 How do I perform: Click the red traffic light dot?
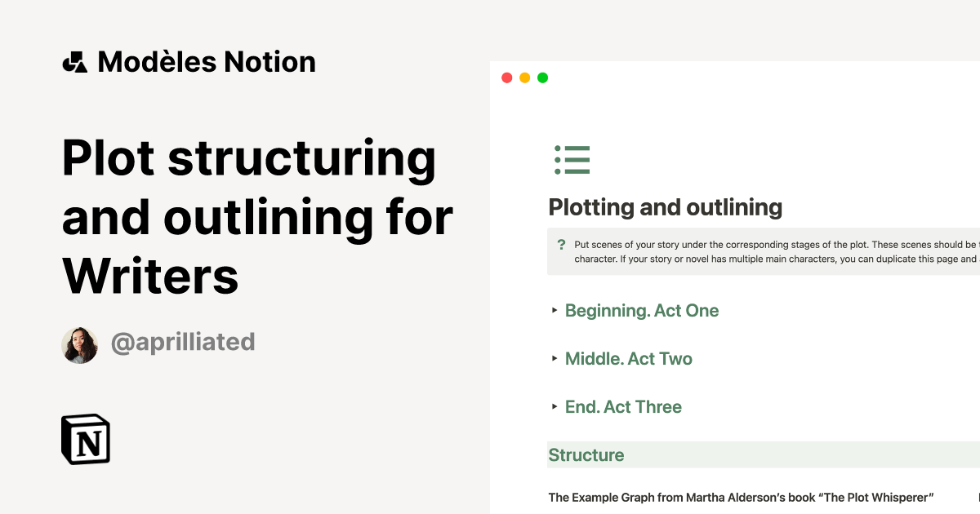point(506,77)
